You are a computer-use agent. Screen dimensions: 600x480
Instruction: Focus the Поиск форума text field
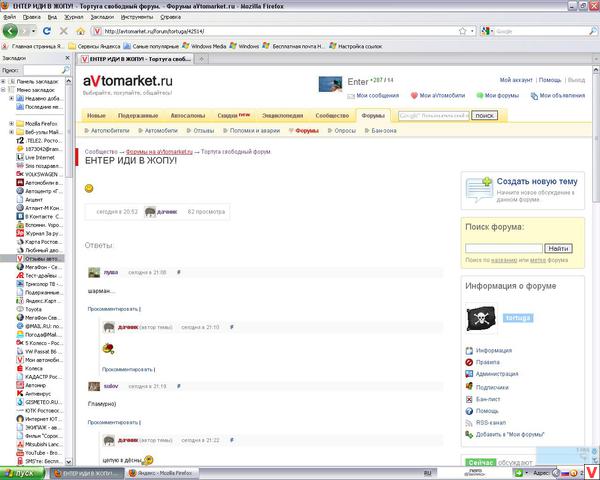pyautogui.click(x=504, y=248)
